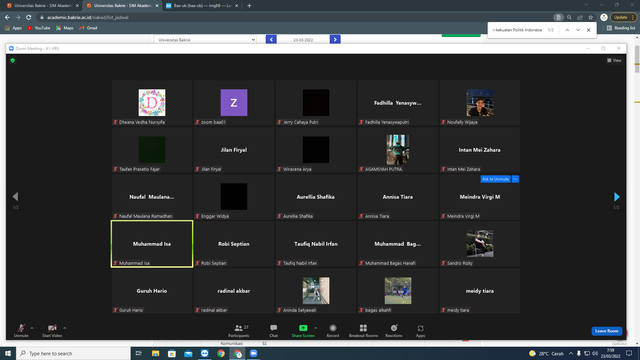Click the Aurellia Shafika tile name

pos(316,197)
